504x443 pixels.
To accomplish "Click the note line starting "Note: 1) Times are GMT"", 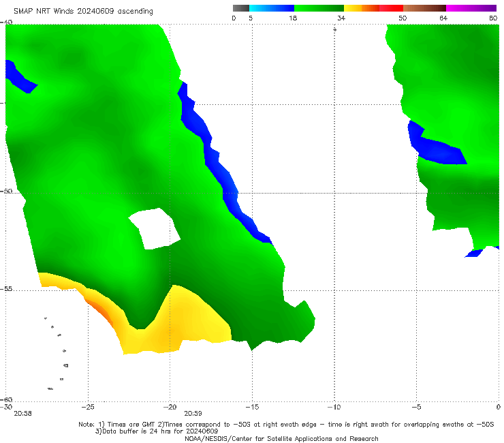I will (x=286, y=425).
